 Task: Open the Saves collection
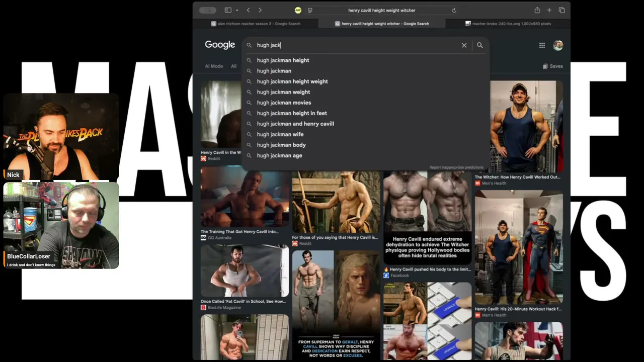[x=552, y=66]
